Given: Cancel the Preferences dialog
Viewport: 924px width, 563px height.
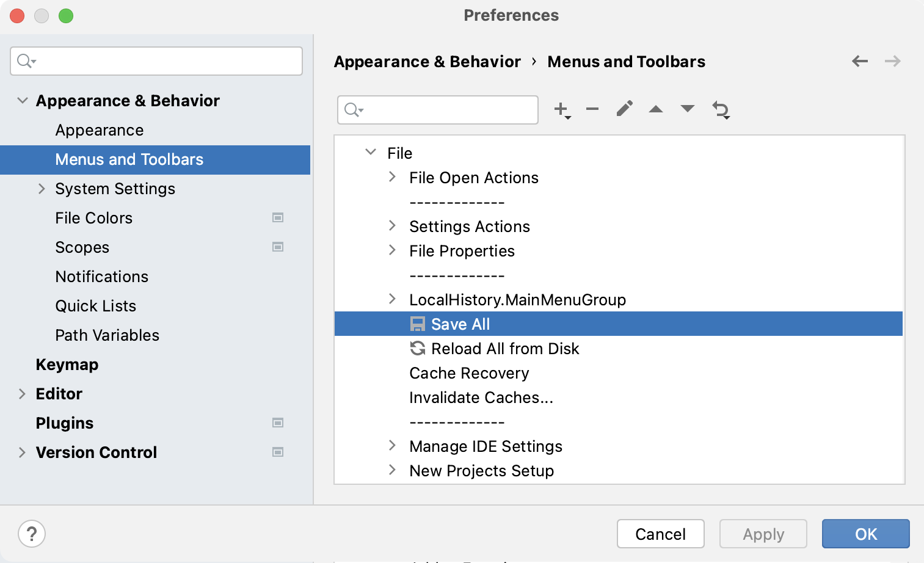Looking at the screenshot, I should coord(660,534).
